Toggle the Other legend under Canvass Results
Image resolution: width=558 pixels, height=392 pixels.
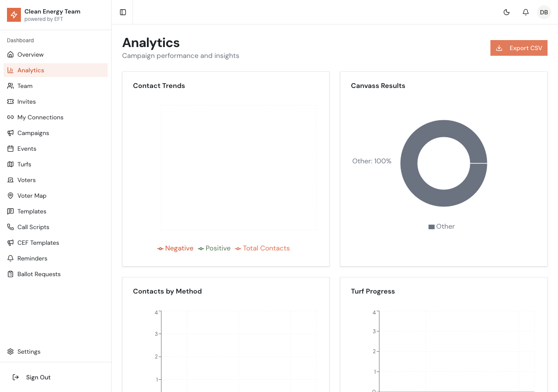click(442, 226)
